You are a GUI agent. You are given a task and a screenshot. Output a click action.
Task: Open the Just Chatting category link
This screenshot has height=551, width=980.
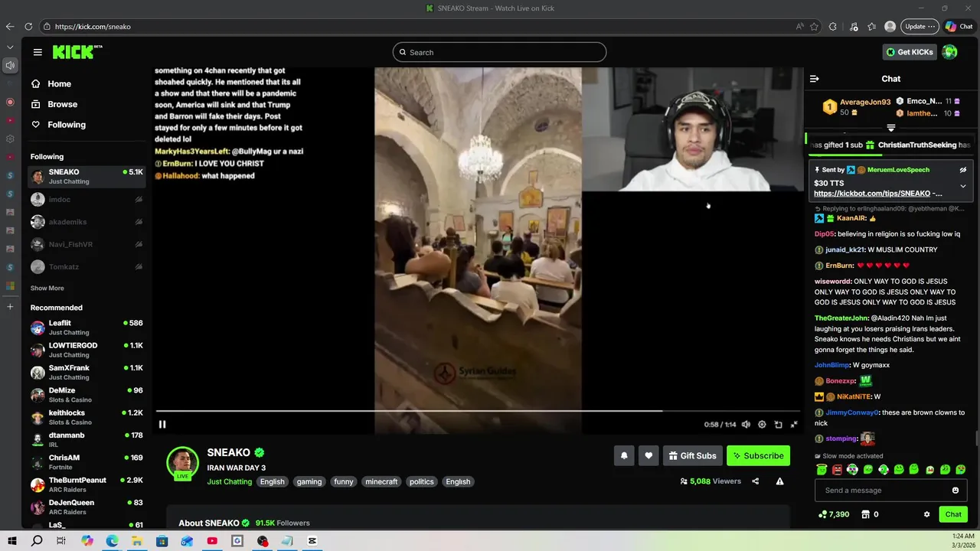[229, 481]
